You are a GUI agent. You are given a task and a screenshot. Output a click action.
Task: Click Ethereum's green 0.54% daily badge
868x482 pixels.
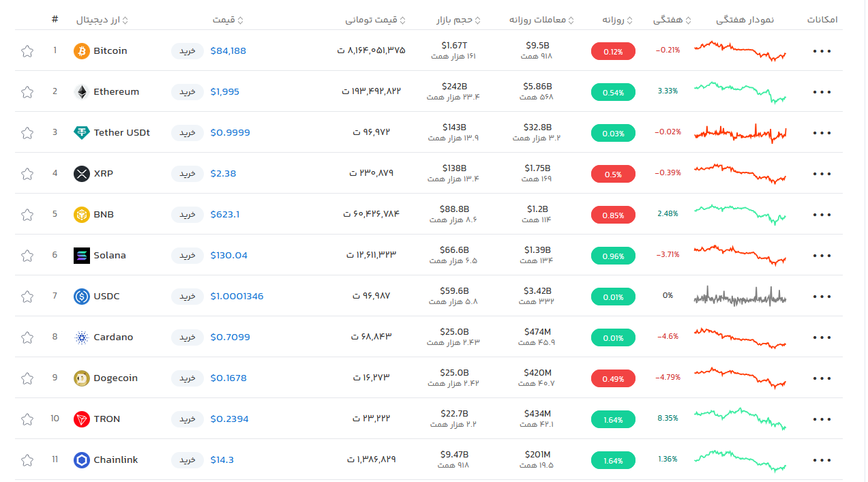point(613,92)
